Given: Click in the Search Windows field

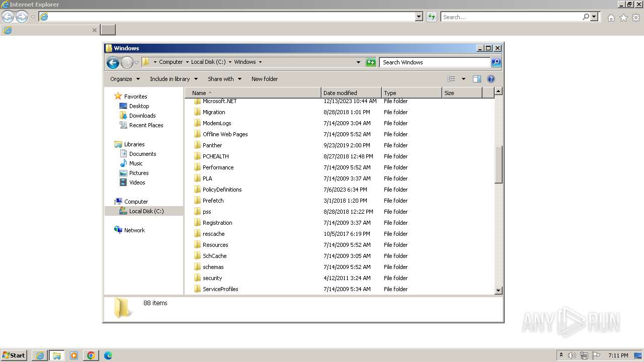Looking at the screenshot, I should 435,62.
